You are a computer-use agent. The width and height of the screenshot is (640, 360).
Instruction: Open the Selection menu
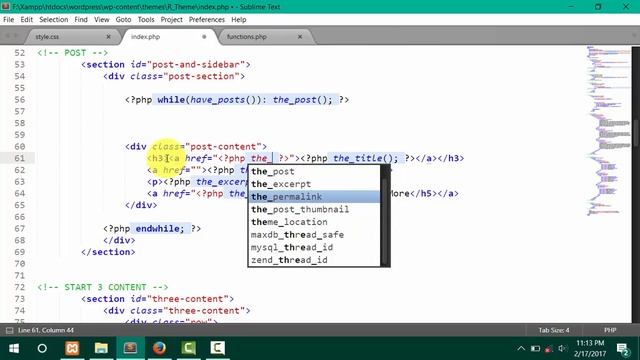53,20
